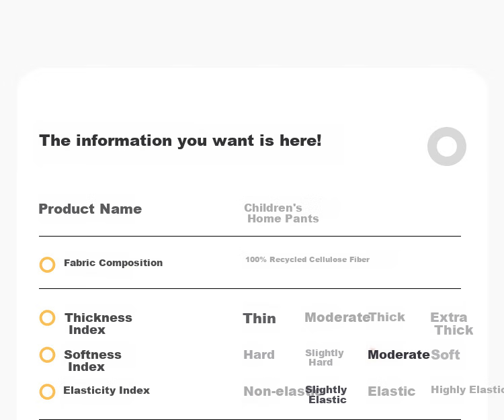This screenshot has width=504, height=420.
Task: Click the Elasticity Index label
Action: coord(106,390)
